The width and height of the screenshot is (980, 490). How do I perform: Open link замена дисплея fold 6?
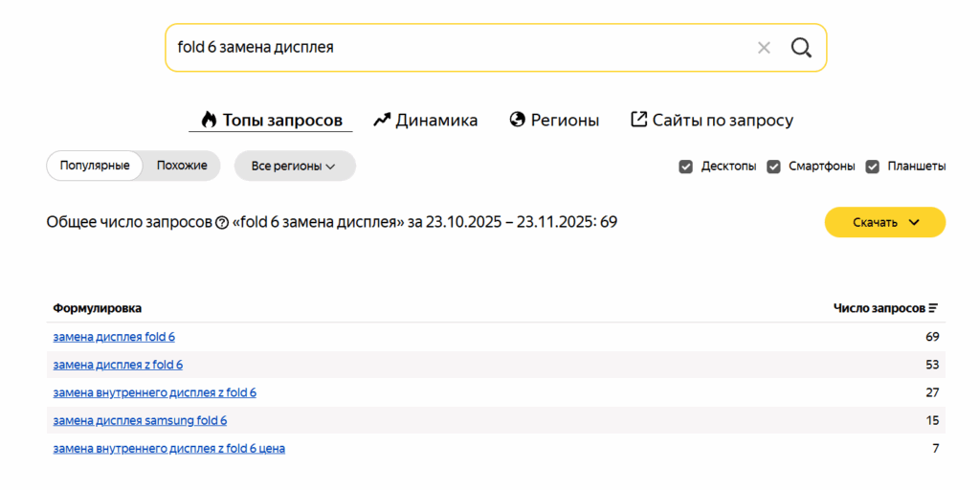tap(114, 337)
